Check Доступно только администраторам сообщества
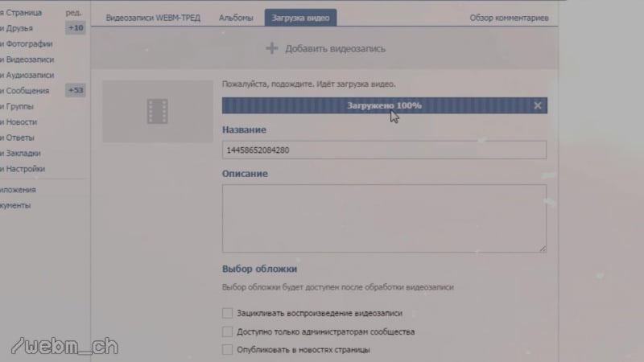Screen dimensions: 644x362 [227, 331]
